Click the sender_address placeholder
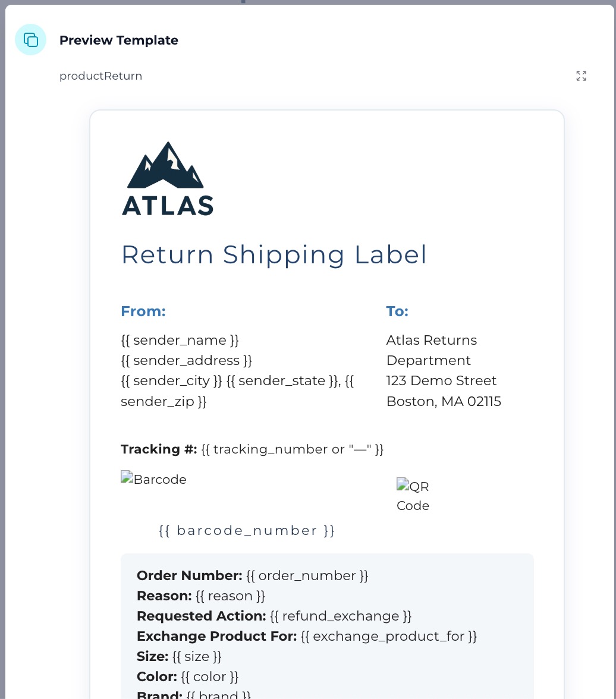The height and width of the screenshot is (699, 616). click(x=187, y=360)
